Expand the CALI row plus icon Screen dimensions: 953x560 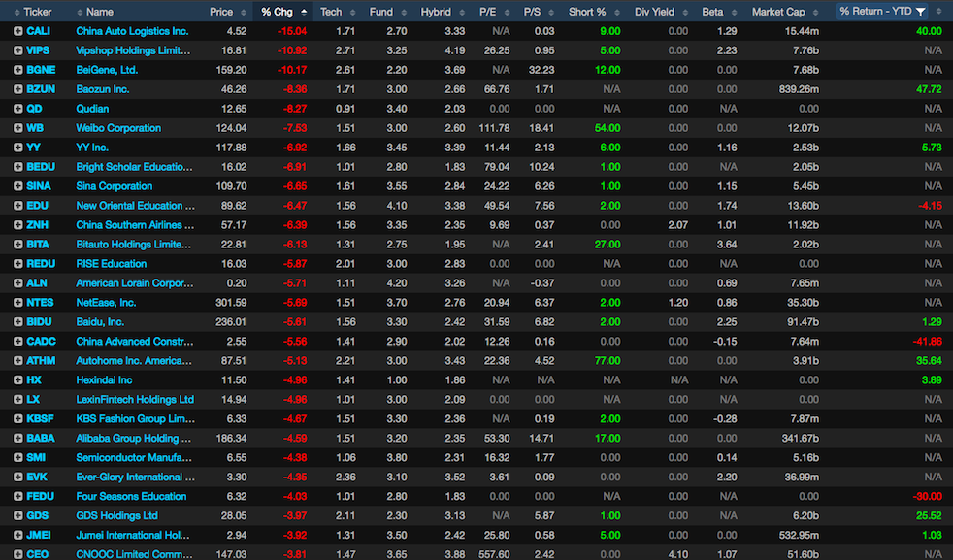coord(18,31)
